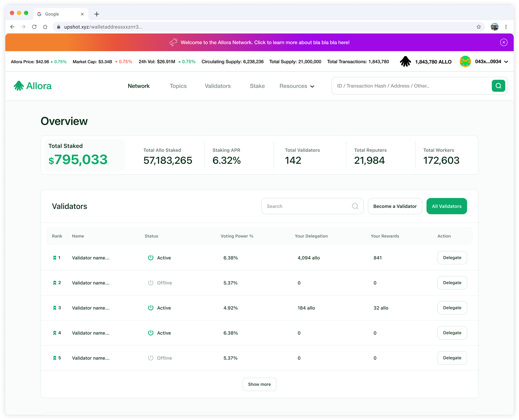Go to the Topics nav item
This screenshot has width=519, height=420.
178,86
